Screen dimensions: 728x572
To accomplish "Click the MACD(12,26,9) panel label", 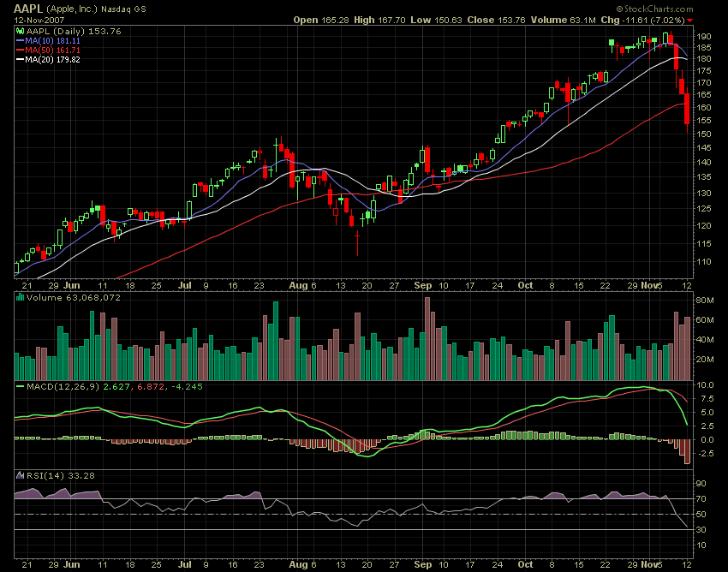I will [63, 386].
